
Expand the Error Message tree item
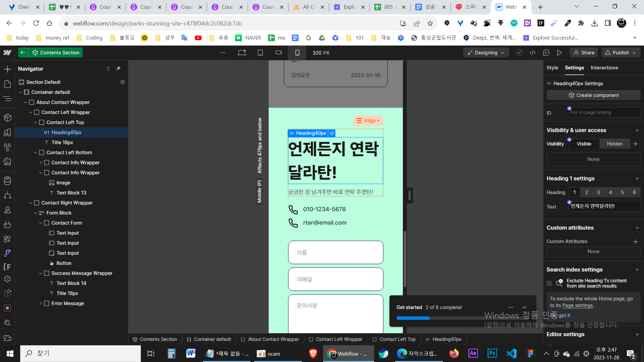pos(41,303)
